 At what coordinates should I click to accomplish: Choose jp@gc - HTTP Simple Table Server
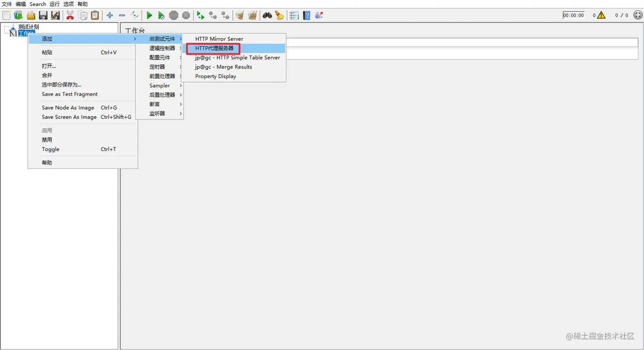pos(234,58)
